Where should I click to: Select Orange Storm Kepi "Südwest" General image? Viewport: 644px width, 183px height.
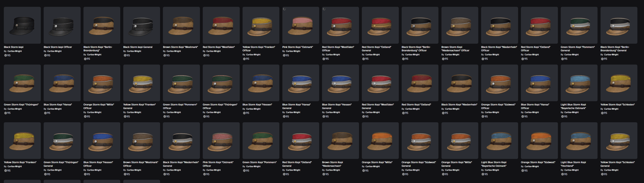point(420,141)
